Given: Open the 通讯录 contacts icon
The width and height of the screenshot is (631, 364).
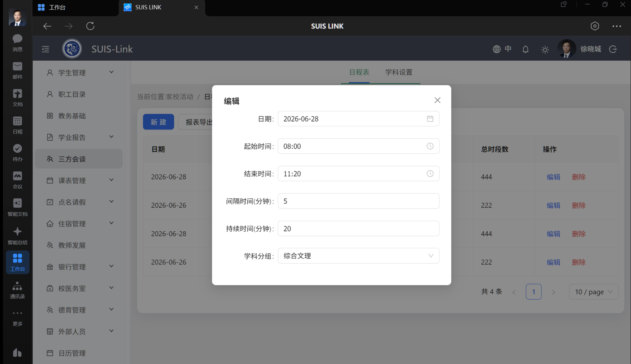Looking at the screenshot, I should pyautogui.click(x=17, y=290).
